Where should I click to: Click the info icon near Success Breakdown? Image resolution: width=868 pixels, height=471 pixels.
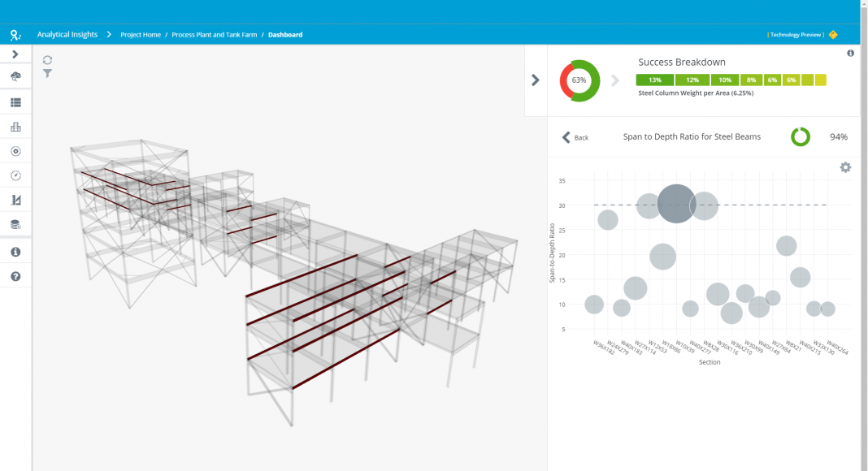tap(850, 54)
